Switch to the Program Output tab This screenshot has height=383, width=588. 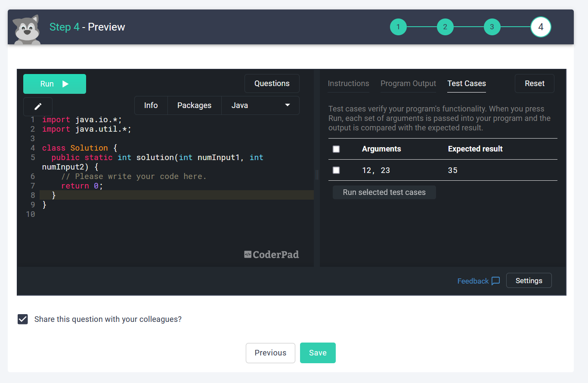coord(409,83)
